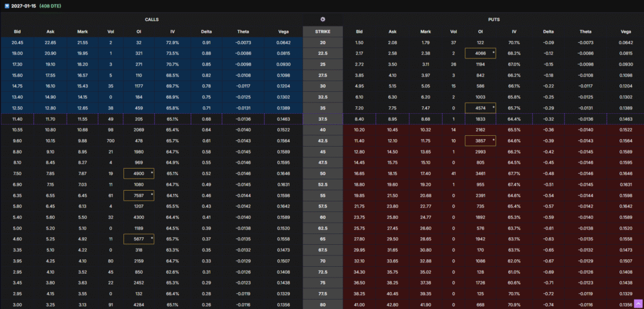The height and width of the screenshot is (309, 644).
Task: Click the puts Delta column header
Action: (548, 31)
